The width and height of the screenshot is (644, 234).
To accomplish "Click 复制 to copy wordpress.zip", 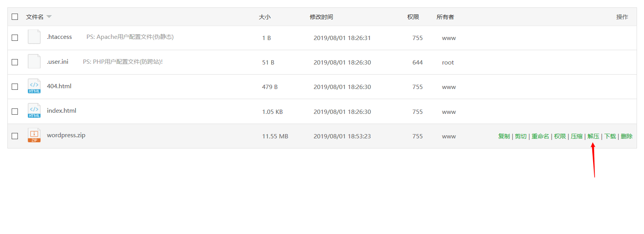I will [x=504, y=136].
